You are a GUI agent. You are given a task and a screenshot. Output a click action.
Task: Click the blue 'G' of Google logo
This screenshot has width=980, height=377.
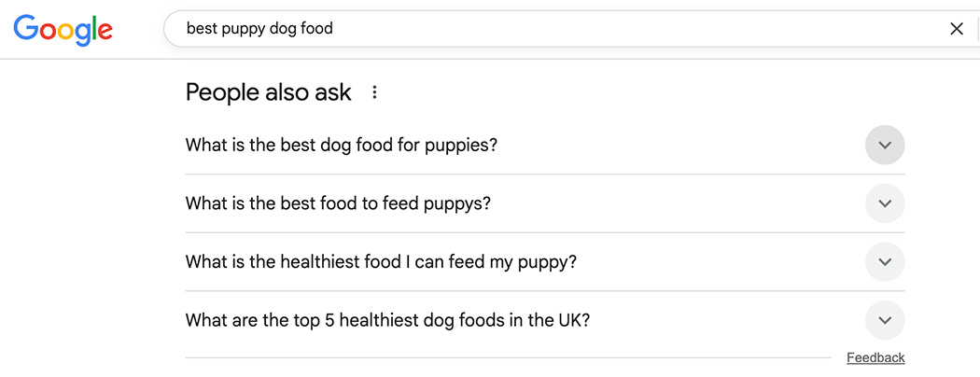click(26, 29)
